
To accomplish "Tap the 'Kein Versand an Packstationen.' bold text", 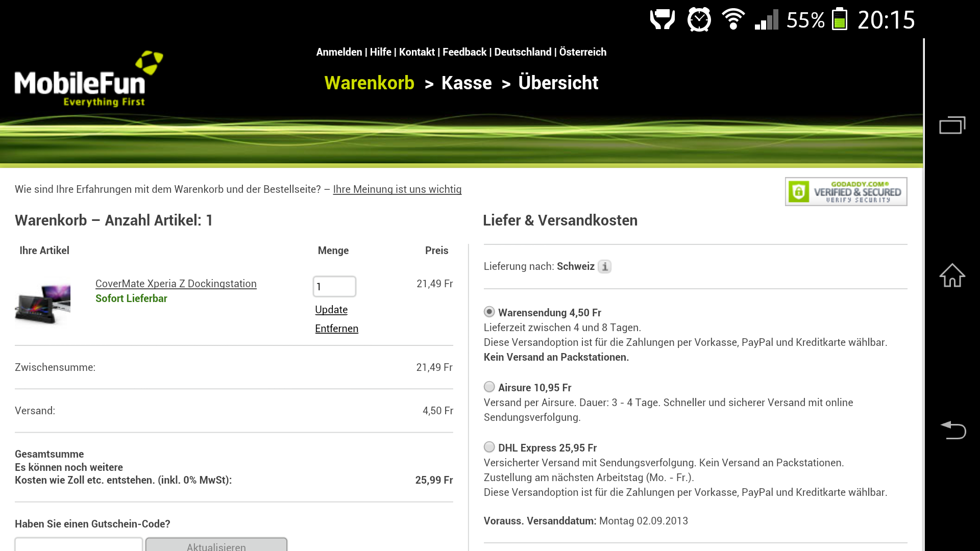I will coord(556,357).
